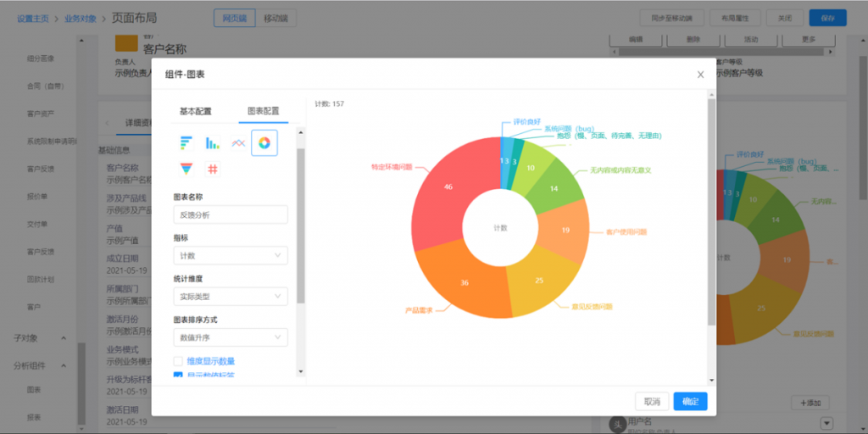Choose the line chart type icon
The image size is (868, 434).
pyautogui.click(x=238, y=143)
